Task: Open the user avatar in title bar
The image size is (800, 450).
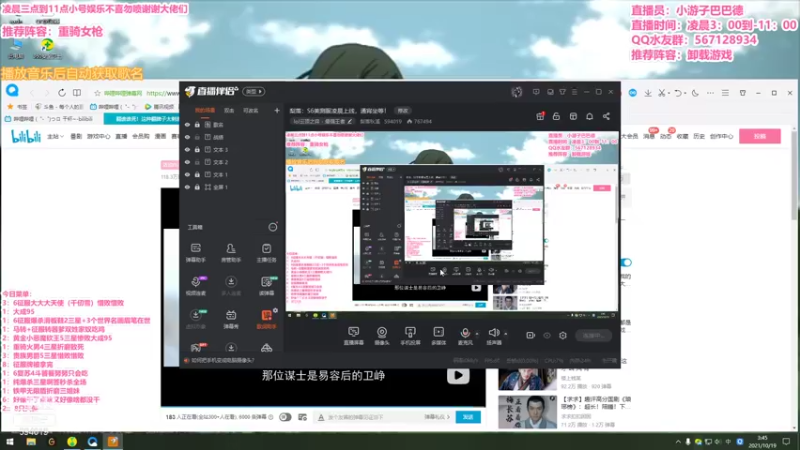Action: coord(517,92)
